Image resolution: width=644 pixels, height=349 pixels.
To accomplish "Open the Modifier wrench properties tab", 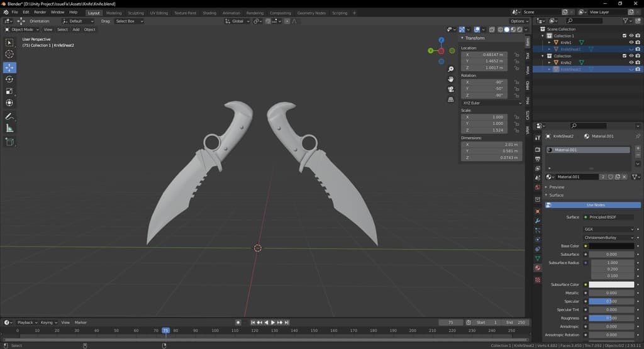I will coord(538,221).
